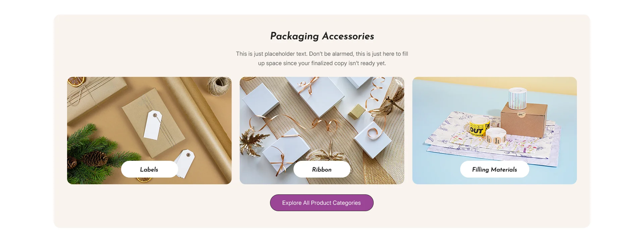The image size is (644, 239).
Task: Click the kraft paper Labels category image
Action: [x=149, y=130]
